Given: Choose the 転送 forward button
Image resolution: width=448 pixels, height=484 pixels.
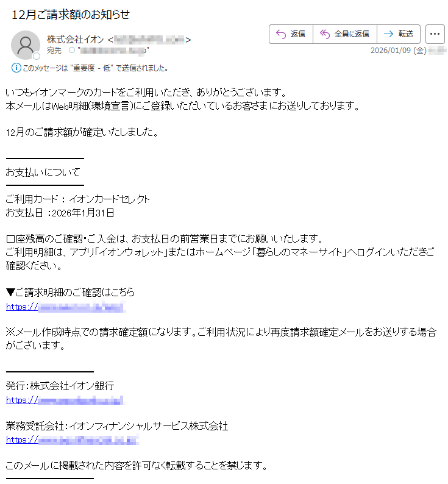Looking at the screenshot, I should 398,34.
